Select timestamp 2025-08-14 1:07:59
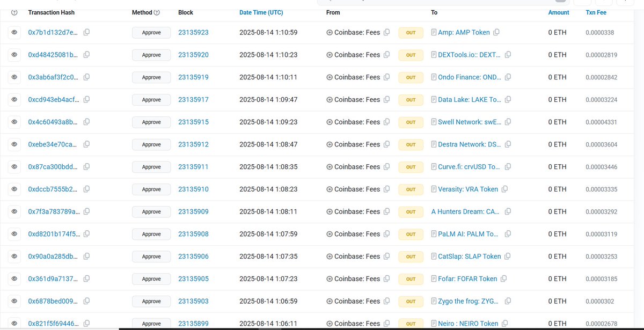The height and width of the screenshot is (330, 644). (268, 234)
